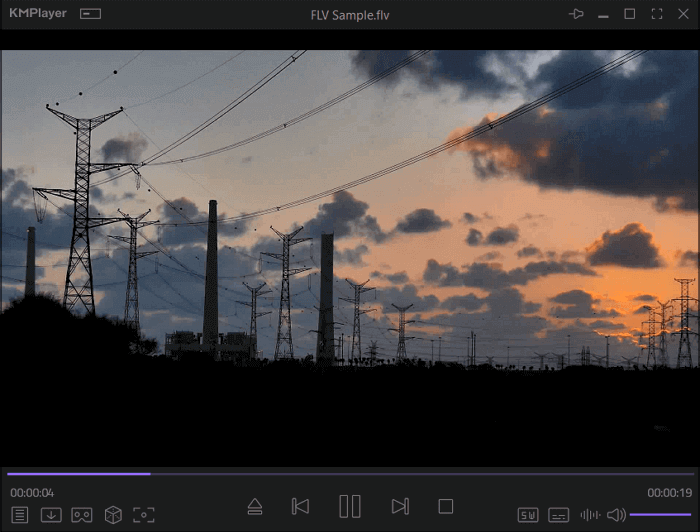The width and height of the screenshot is (700, 532).
Task: Click the 3D cube icon
Action: click(113, 515)
